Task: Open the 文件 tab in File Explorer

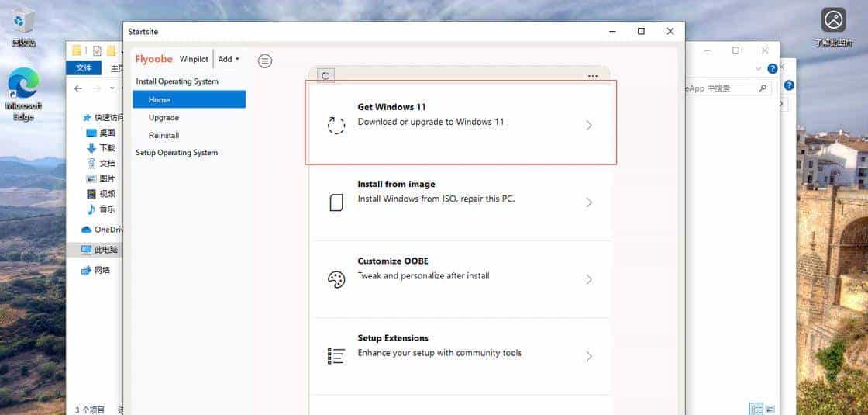Action: 84,68
